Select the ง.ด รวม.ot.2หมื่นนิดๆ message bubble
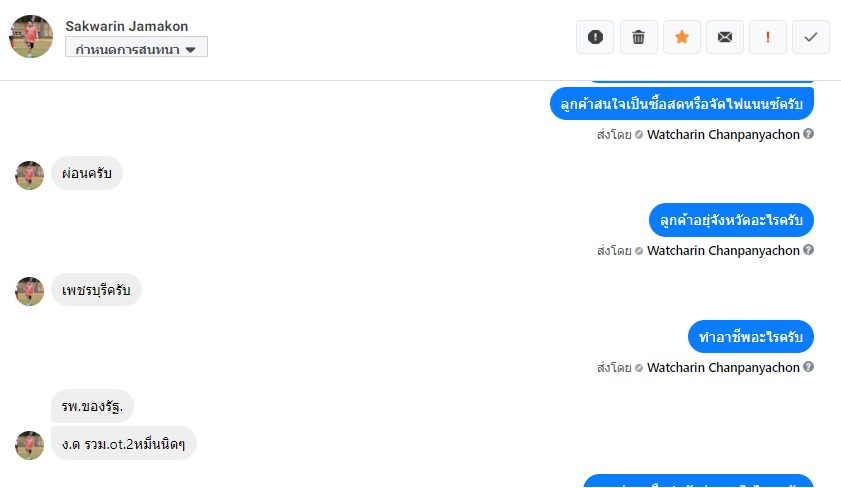This screenshot has width=841, height=488. click(124, 443)
